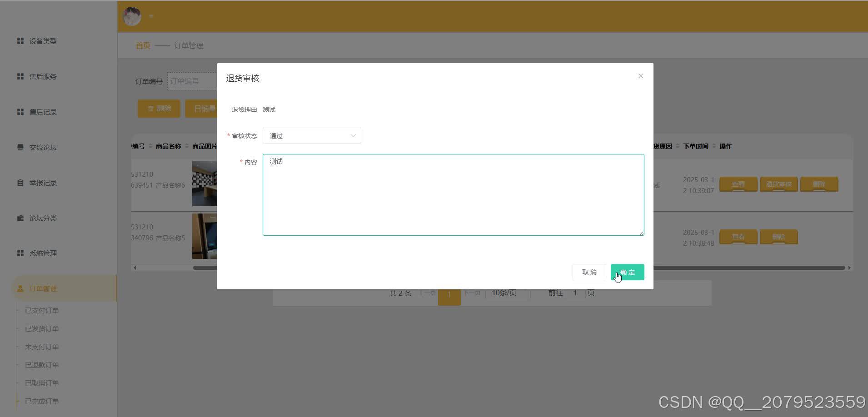Click the 售后记录 grid icon
The height and width of the screenshot is (417, 868).
(20, 112)
